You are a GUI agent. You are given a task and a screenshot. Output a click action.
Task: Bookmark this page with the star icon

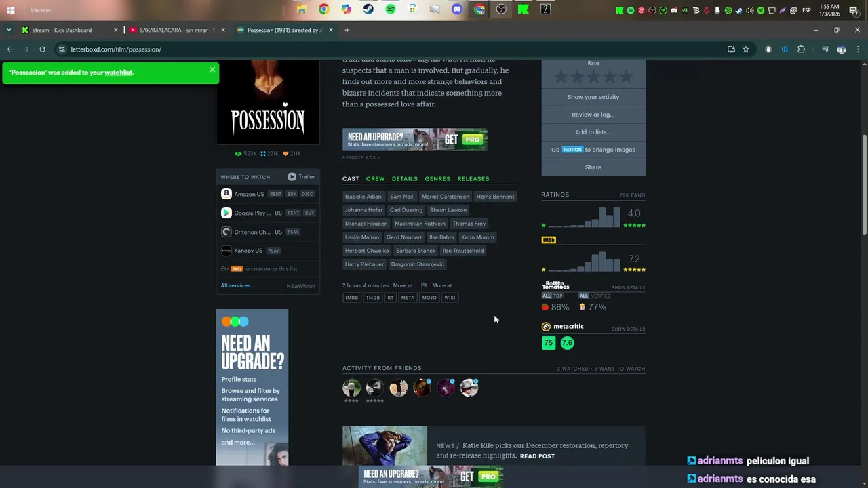pyautogui.click(x=746, y=49)
